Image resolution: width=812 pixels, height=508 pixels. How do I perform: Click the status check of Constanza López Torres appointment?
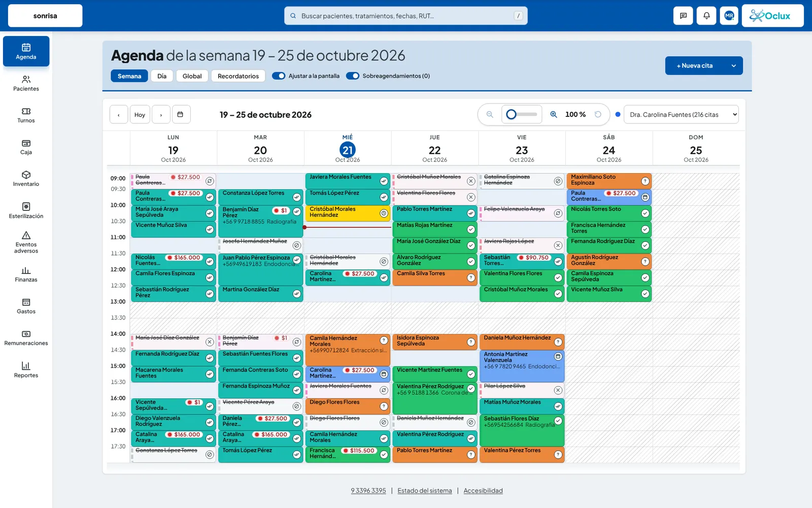tap(297, 197)
